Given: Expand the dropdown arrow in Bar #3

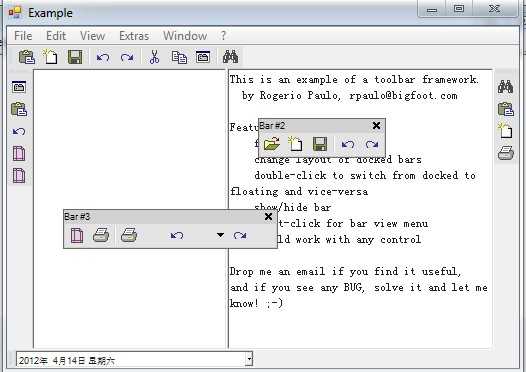Looking at the screenshot, I should pos(220,235).
